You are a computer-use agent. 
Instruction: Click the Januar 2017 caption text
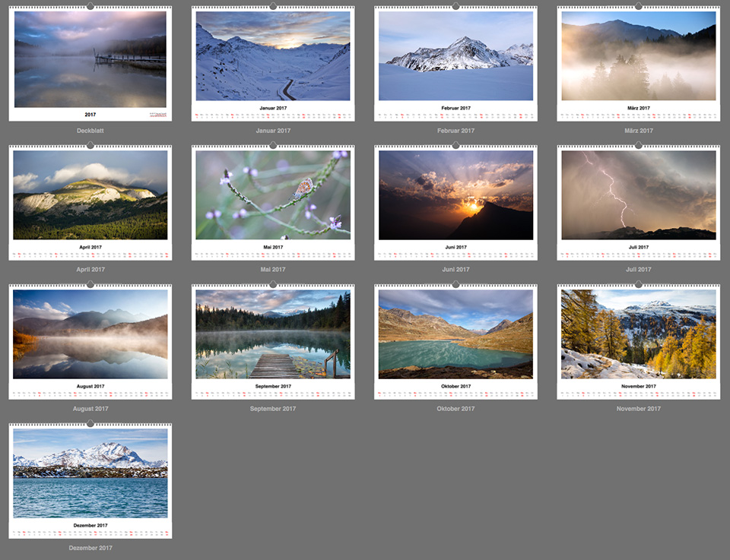pos(273,130)
